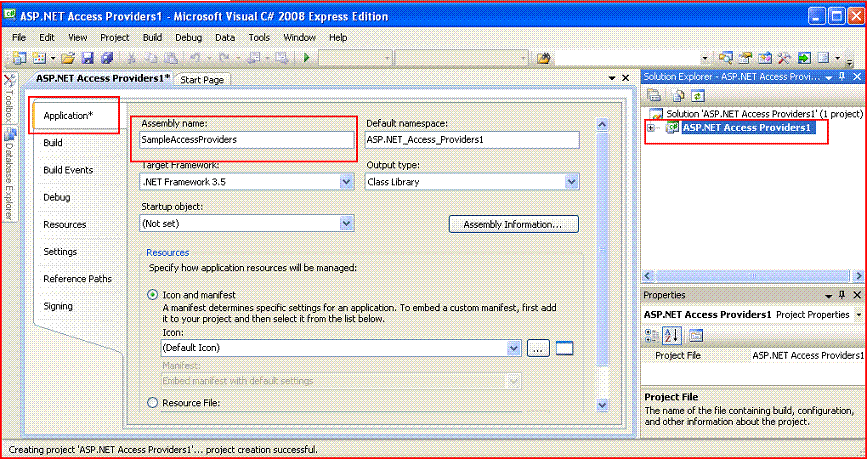
Task: Click the Find in Files folder icon
Action: (x=544, y=58)
